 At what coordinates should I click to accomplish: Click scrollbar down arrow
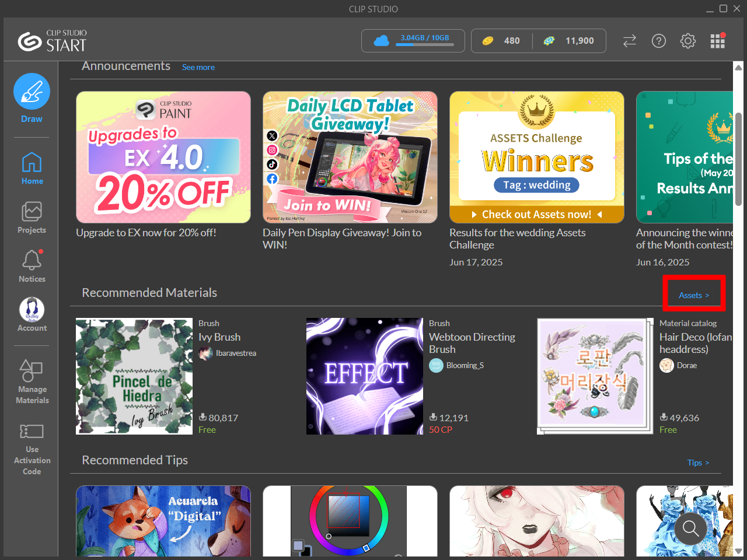tap(738, 551)
